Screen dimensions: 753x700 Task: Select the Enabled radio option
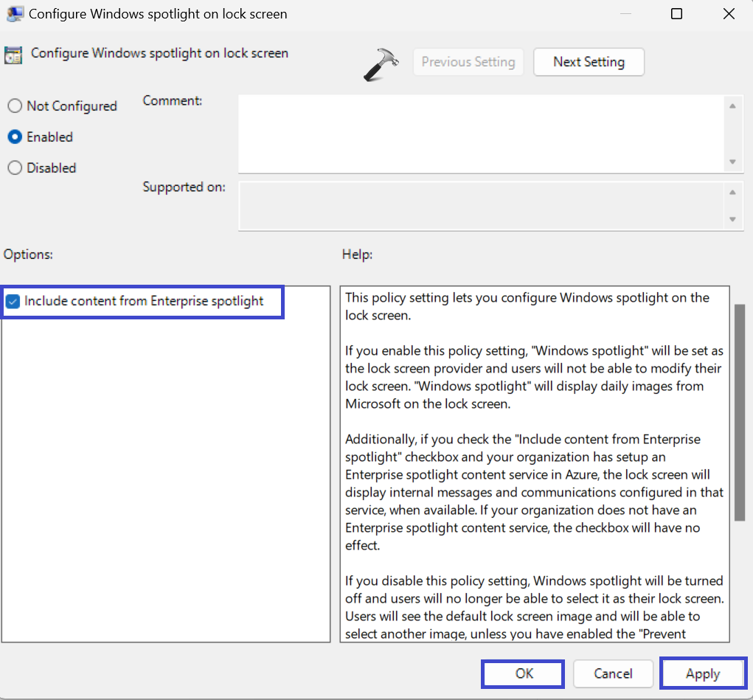[x=15, y=137]
